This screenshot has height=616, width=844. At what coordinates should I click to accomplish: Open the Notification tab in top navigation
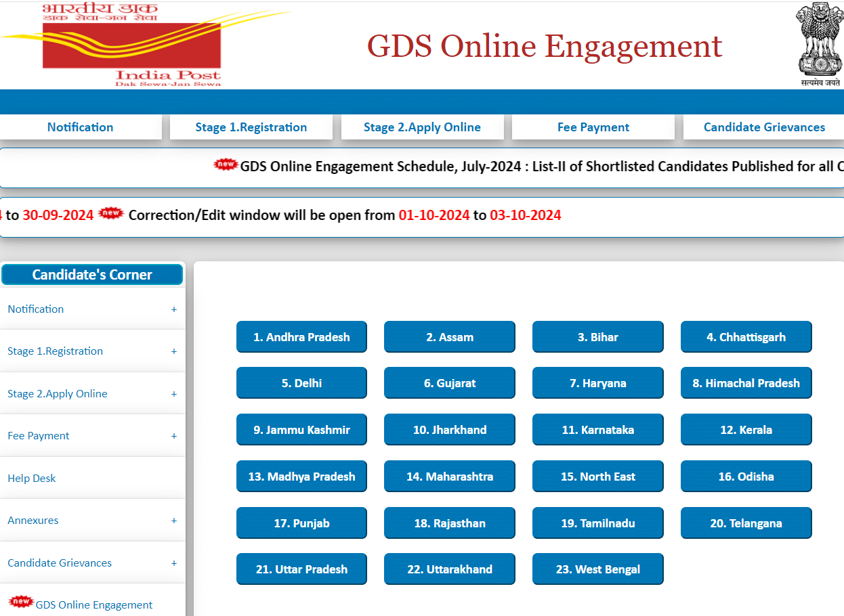80,127
